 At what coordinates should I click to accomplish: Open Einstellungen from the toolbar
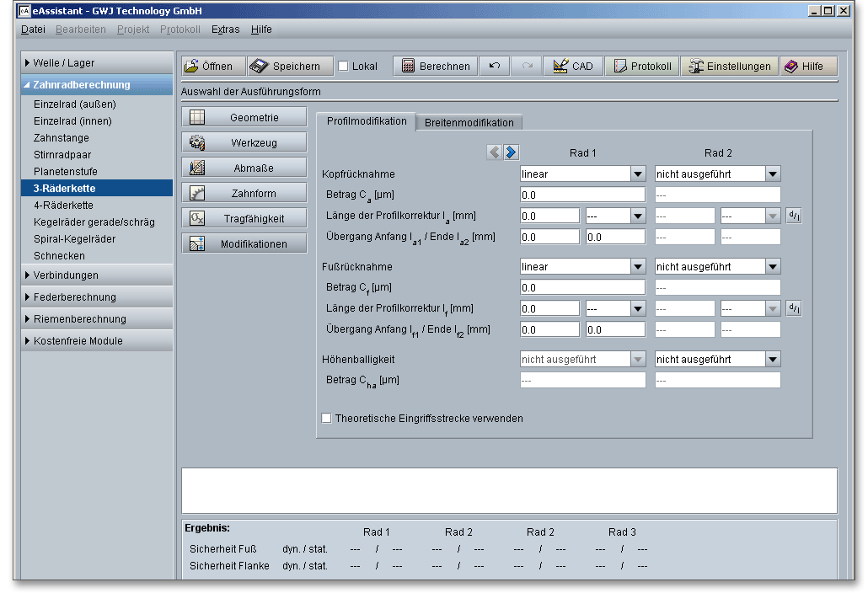[x=730, y=67]
